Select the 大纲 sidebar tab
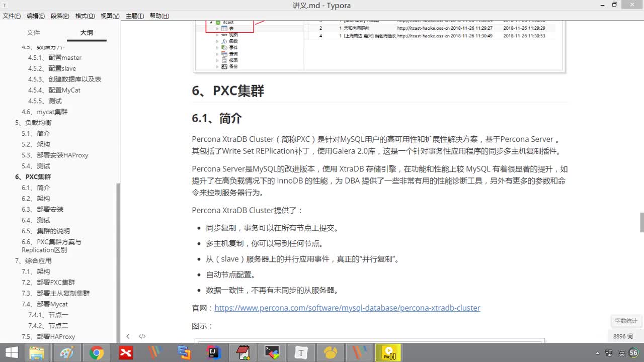644x362 pixels. coord(87,33)
